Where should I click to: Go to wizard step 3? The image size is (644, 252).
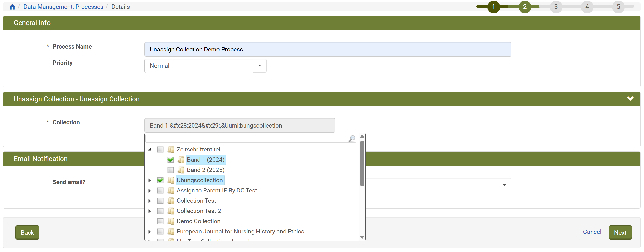555,7
